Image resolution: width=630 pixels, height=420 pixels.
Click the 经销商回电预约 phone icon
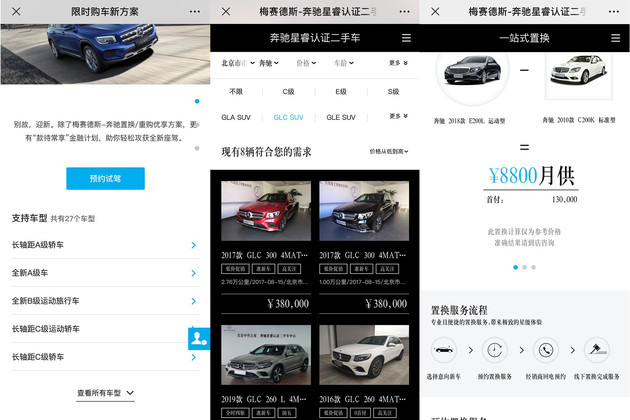point(546,350)
